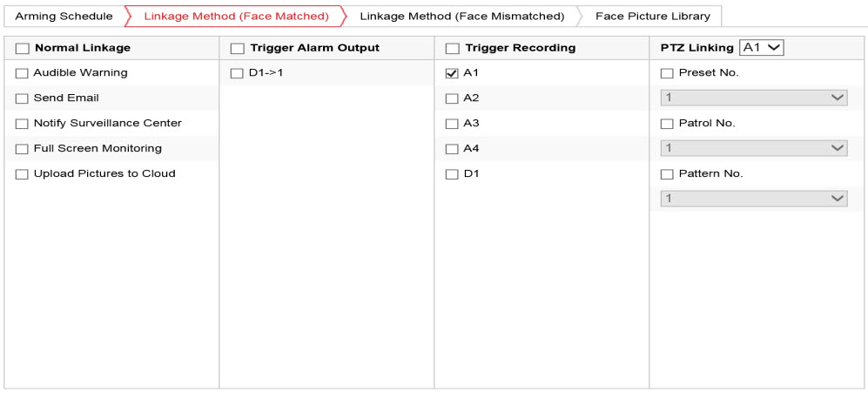Enable recording for channel A3
Viewport: 868px width, 393px height.
coord(452,125)
